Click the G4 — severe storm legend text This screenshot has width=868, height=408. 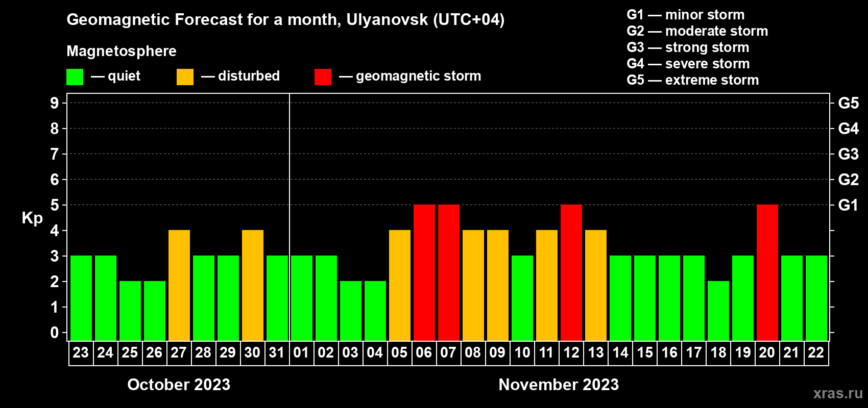(x=688, y=64)
